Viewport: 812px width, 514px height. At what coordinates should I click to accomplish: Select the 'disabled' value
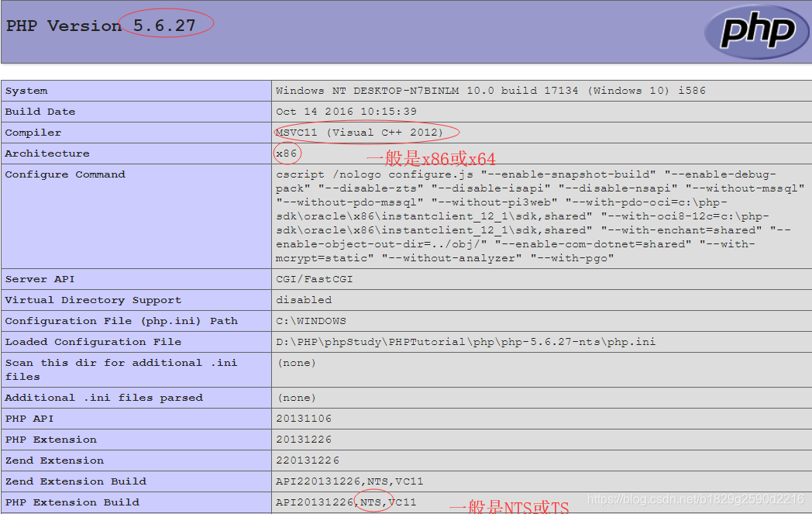coord(304,300)
